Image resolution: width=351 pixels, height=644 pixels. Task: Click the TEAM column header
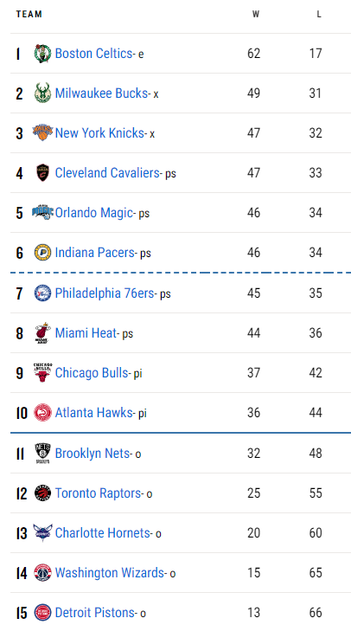coord(29,15)
